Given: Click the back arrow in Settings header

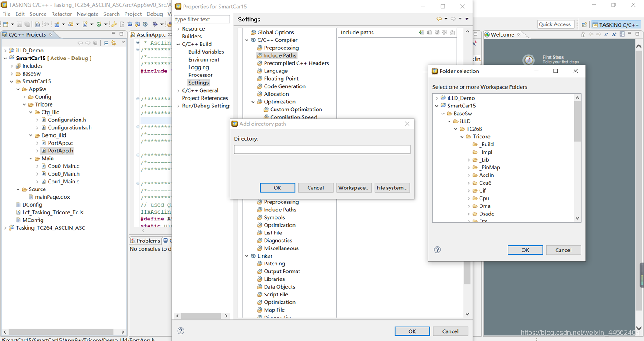Looking at the screenshot, I should (439, 19).
